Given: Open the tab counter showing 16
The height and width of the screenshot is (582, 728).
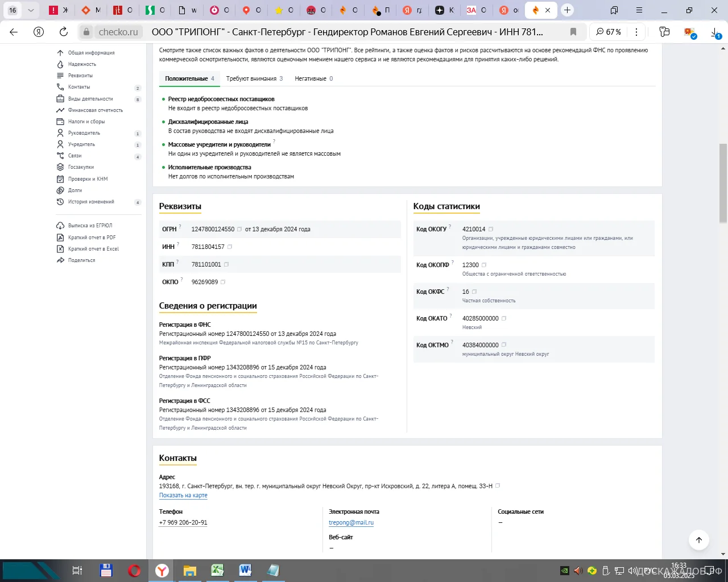Looking at the screenshot, I should point(13,10).
